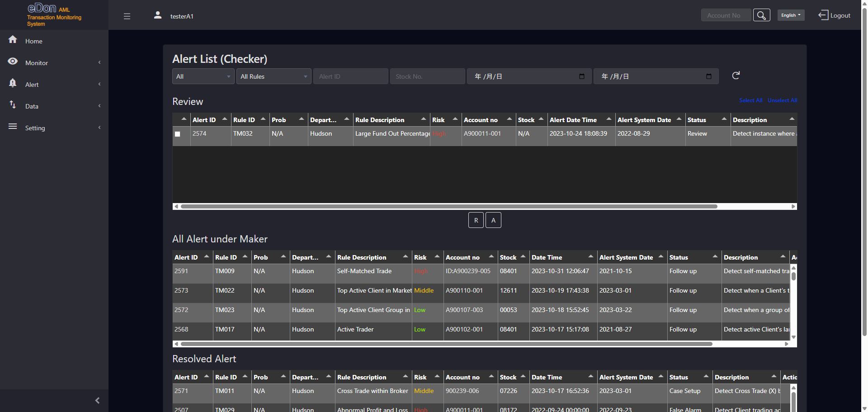This screenshot has width=868, height=412.
Task: Click the Home icon in the sidebar
Action: pos(13,40)
